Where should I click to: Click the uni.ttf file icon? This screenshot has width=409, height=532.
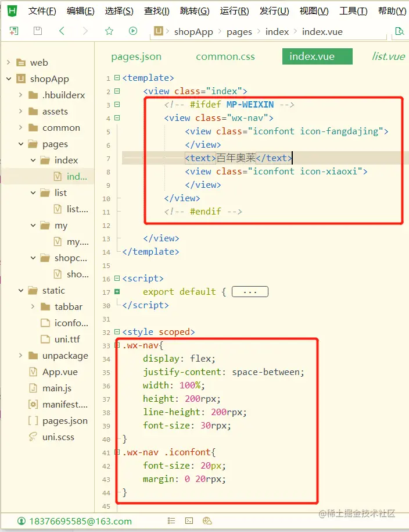tap(45, 340)
